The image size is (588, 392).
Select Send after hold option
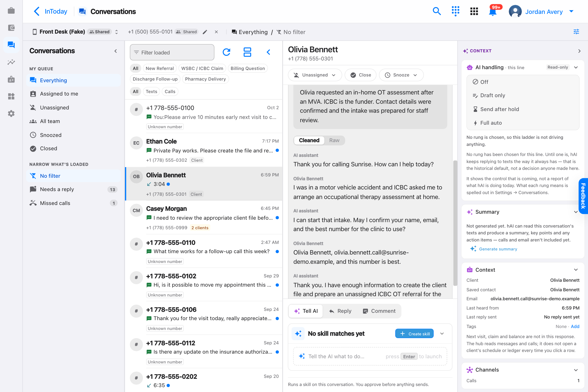point(523,109)
